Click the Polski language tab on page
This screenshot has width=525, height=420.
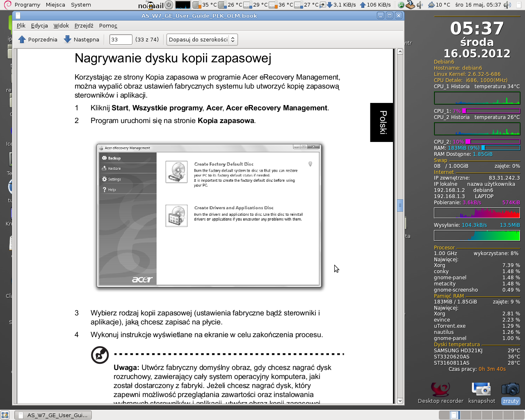point(382,122)
